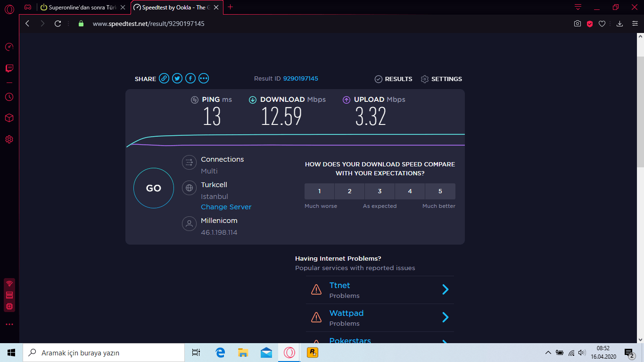
Task: Open History clock icon in sidebar
Action: click(9, 97)
